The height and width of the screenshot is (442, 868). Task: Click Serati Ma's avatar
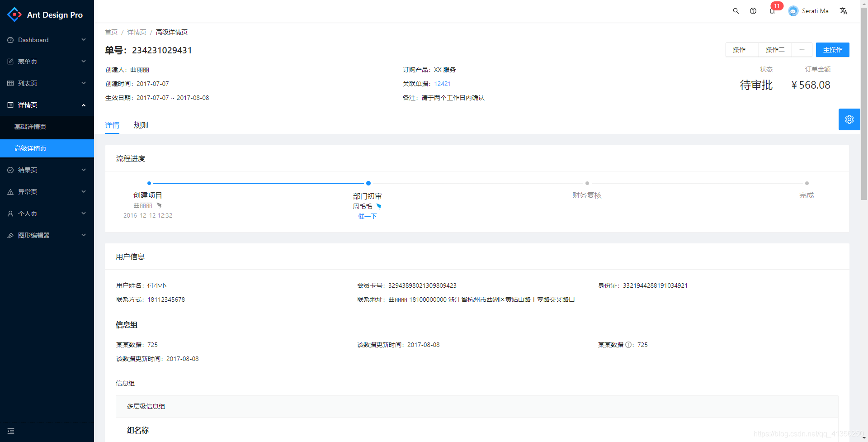(x=793, y=10)
